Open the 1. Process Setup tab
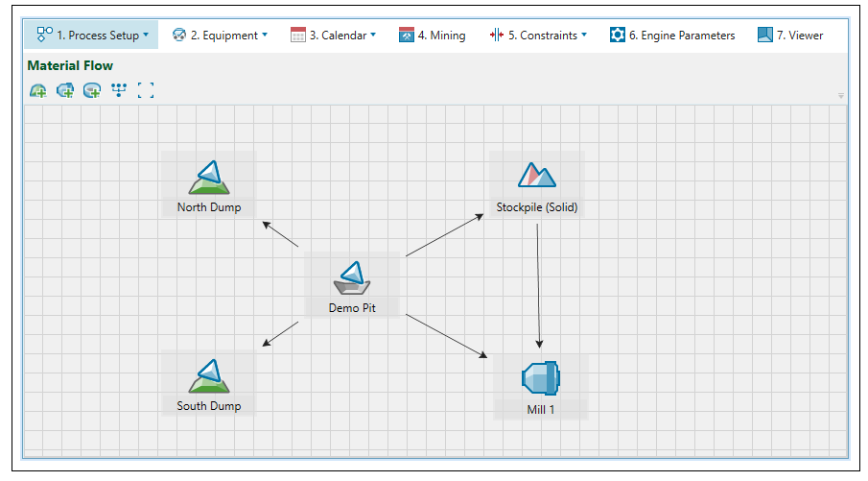This screenshot has height=481, width=868. [x=91, y=35]
